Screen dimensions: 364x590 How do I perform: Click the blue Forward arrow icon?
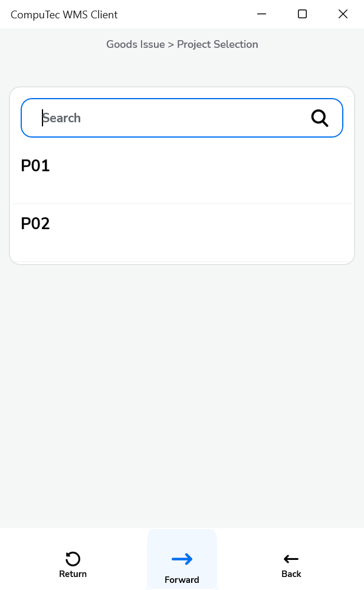pyautogui.click(x=182, y=559)
